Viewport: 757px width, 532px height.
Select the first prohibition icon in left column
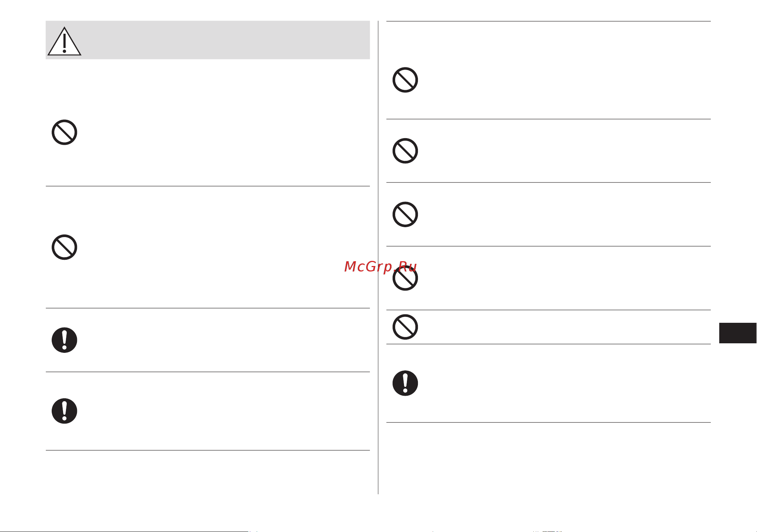click(64, 132)
